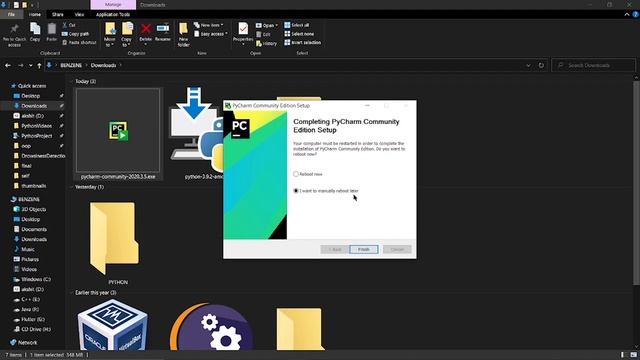
Task: Click the Cut command
Action: click(x=69, y=25)
